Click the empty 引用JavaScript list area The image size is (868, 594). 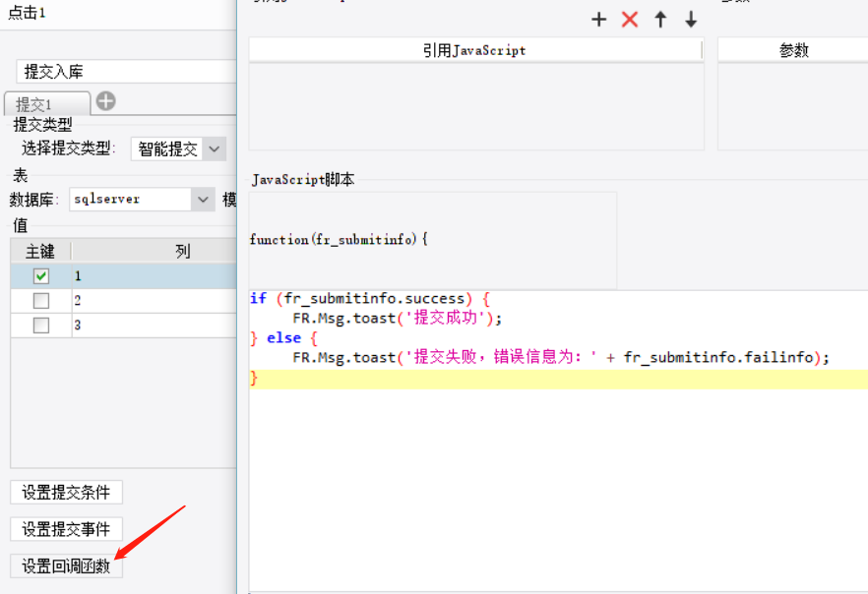click(476, 106)
